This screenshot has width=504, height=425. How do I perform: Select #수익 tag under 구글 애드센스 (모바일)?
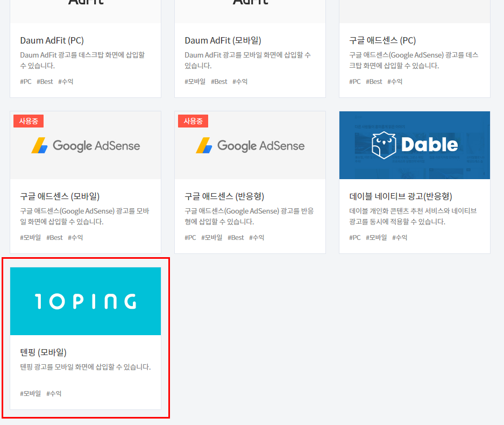[75, 238]
